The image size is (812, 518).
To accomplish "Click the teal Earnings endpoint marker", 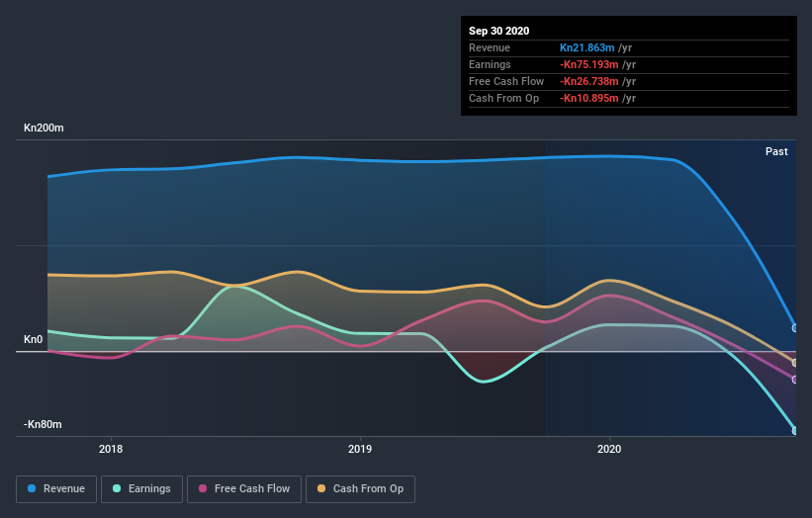I will tap(795, 431).
